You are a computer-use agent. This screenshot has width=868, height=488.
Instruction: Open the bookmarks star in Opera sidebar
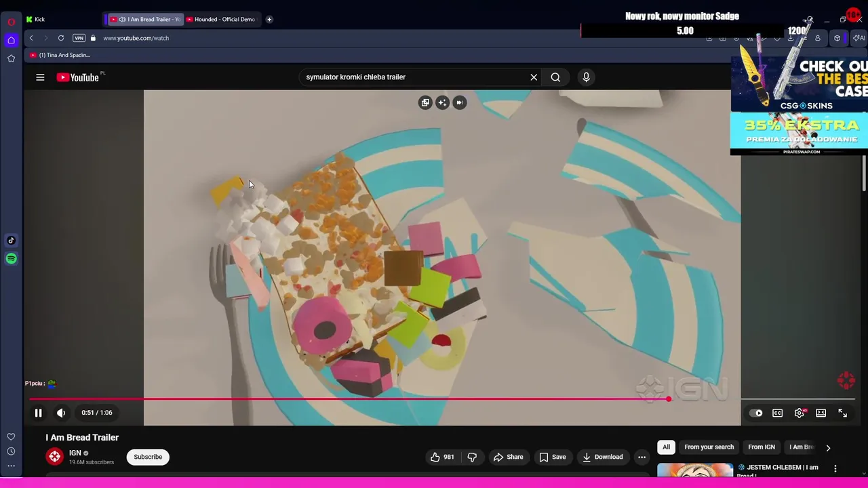click(x=11, y=59)
